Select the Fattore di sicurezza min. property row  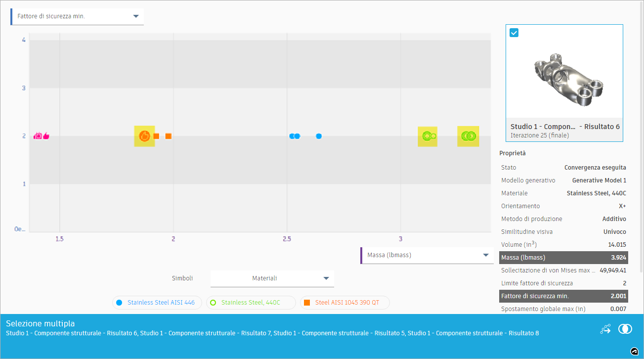coord(563,296)
